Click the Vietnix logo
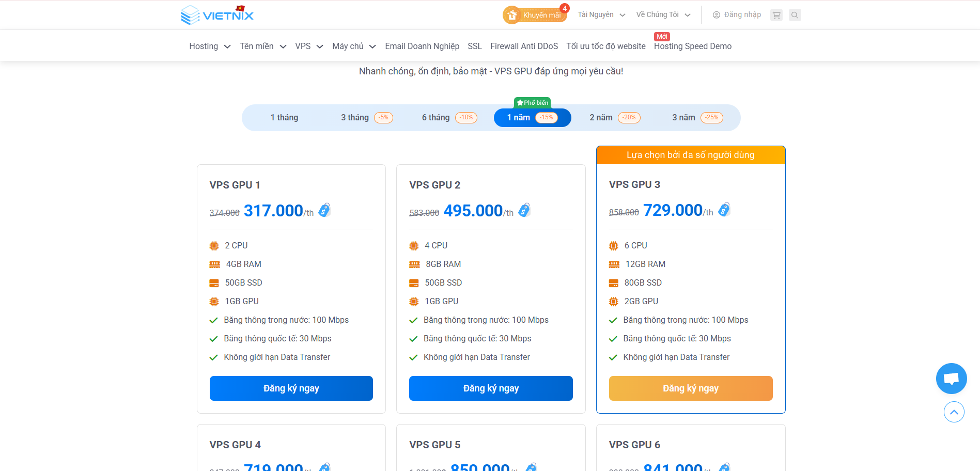Viewport: 980px width, 471px height. click(217, 15)
